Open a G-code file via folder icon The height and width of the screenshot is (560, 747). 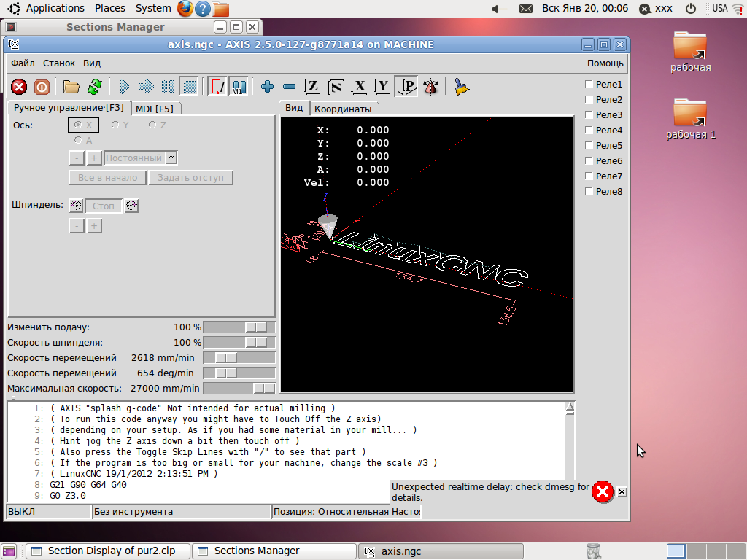click(71, 87)
